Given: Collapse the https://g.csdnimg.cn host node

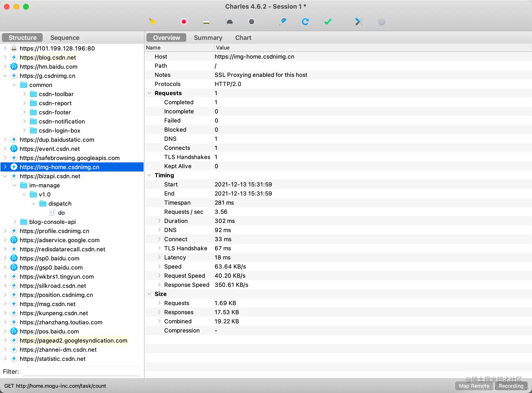Looking at the screenshot, I should pos(5,76).
